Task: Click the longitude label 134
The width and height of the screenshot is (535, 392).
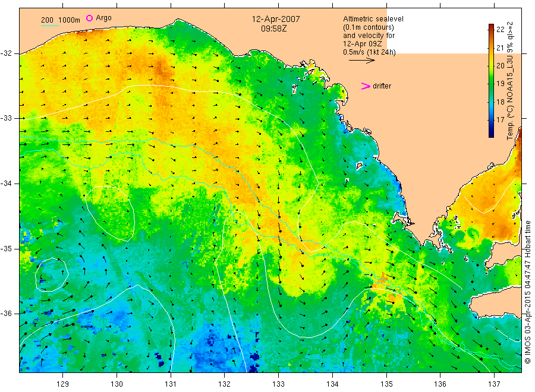Action: (332, 384)
